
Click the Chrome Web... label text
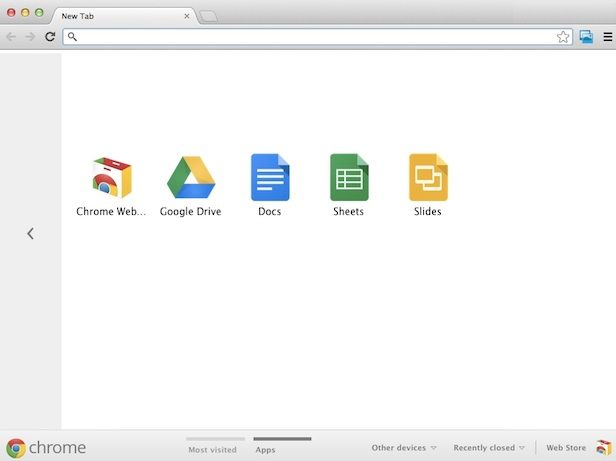pos(111,211)
